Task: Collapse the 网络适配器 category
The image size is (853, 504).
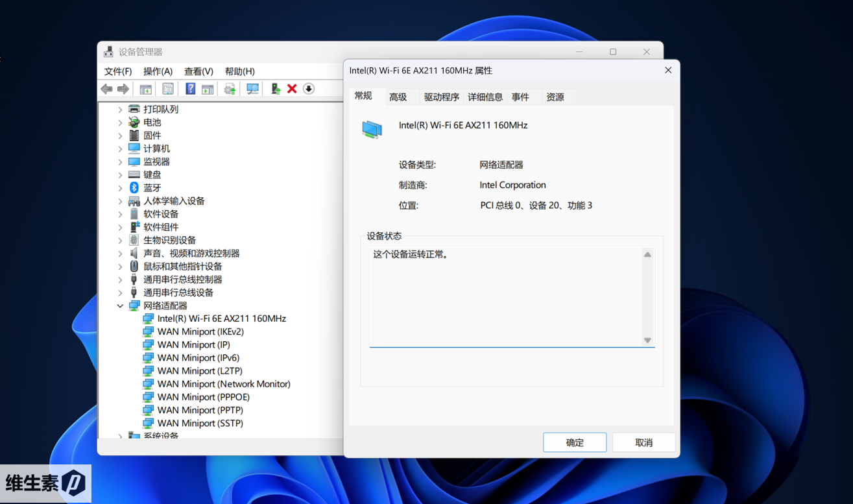Action: coord(120,306)
